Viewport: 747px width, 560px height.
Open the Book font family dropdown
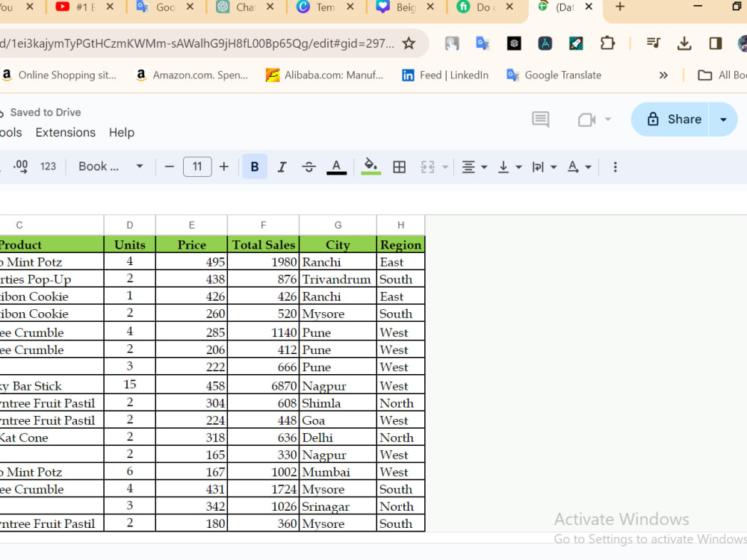[x=111, y=167]
